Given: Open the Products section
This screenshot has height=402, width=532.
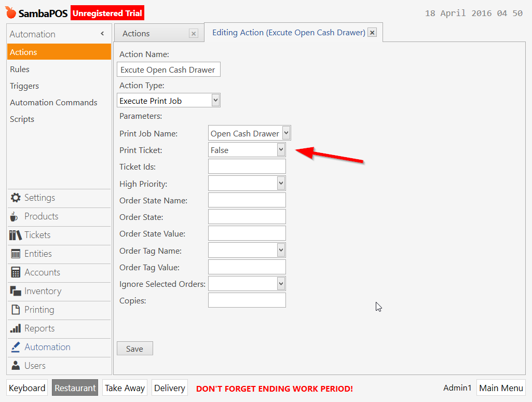Looking at the screenshot, I should 59,216.
